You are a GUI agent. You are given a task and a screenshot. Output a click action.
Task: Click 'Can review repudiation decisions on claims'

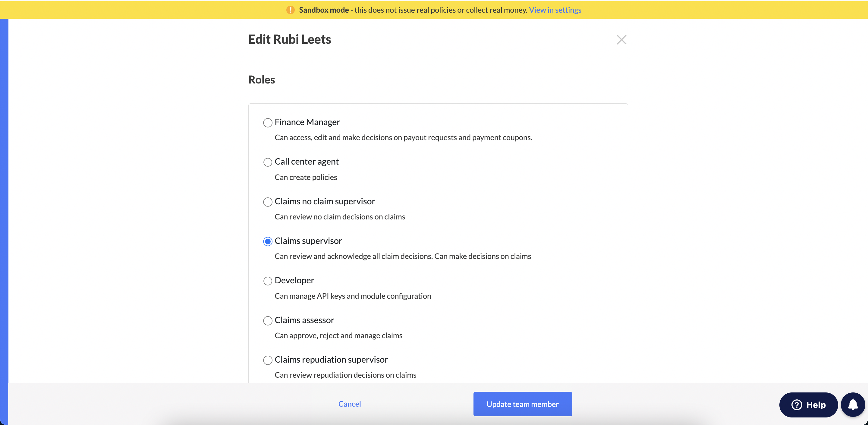[345, 375]
